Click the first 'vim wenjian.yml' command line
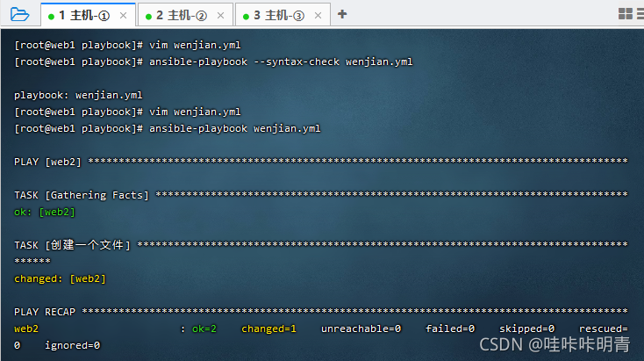This screenshot has width=644, height=361. point(127,45)
